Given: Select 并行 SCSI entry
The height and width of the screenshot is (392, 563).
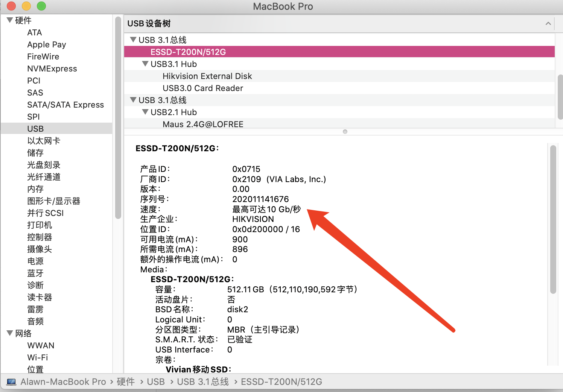Looking at the screenshot, I should point(46,213).
